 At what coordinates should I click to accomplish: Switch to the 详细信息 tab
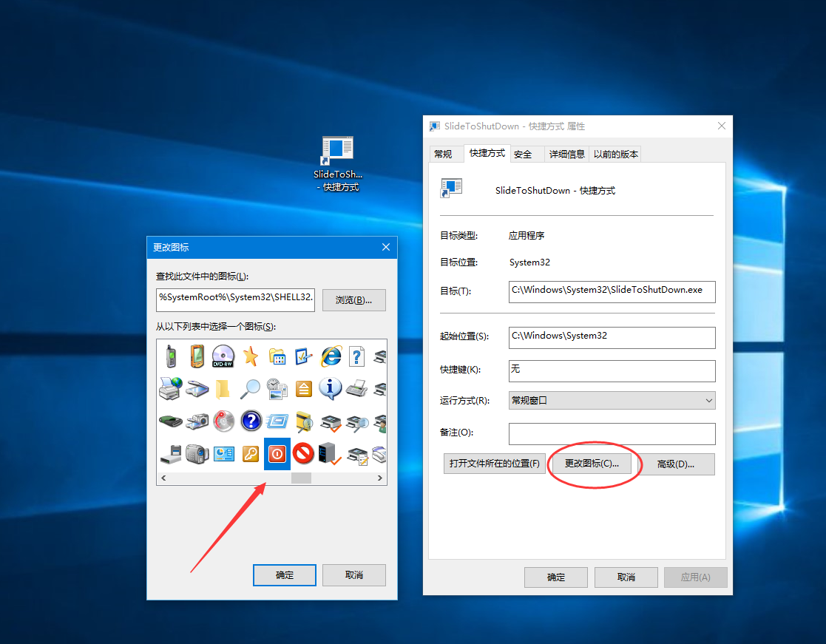[x=566, y=154]
